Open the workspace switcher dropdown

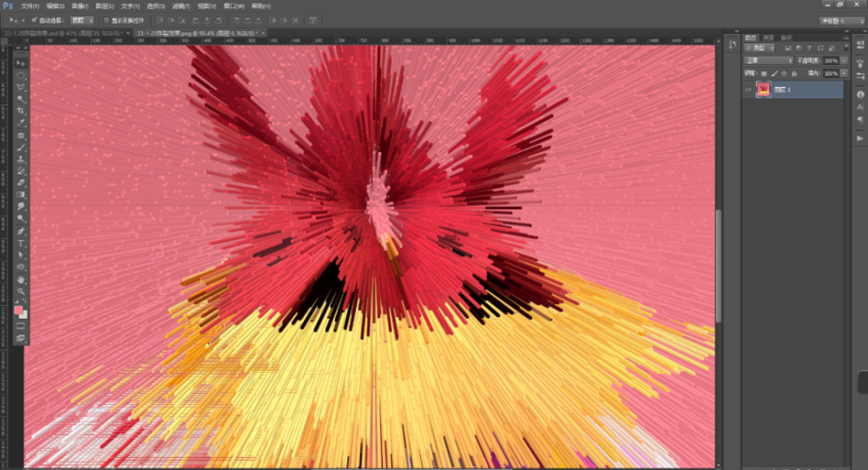point(841,21)
